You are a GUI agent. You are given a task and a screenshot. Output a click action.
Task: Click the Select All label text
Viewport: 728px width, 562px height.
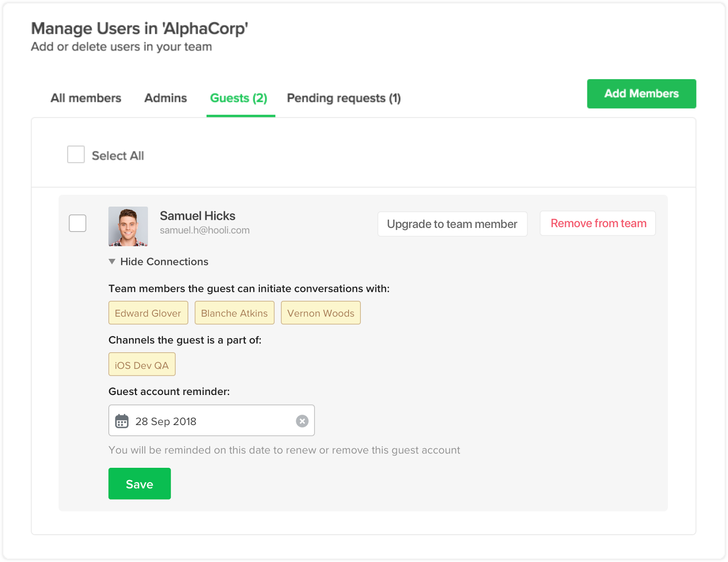[118, 156]
